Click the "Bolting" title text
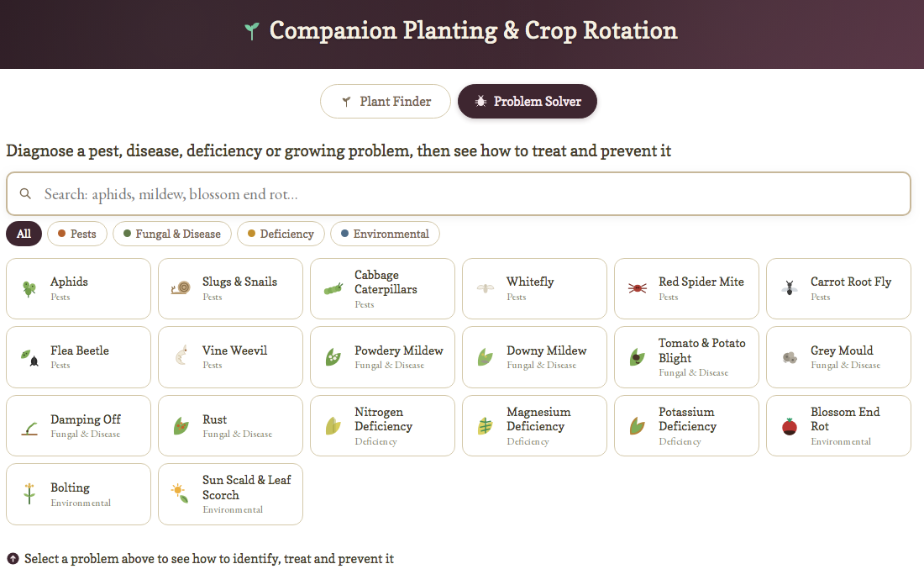 70,487
